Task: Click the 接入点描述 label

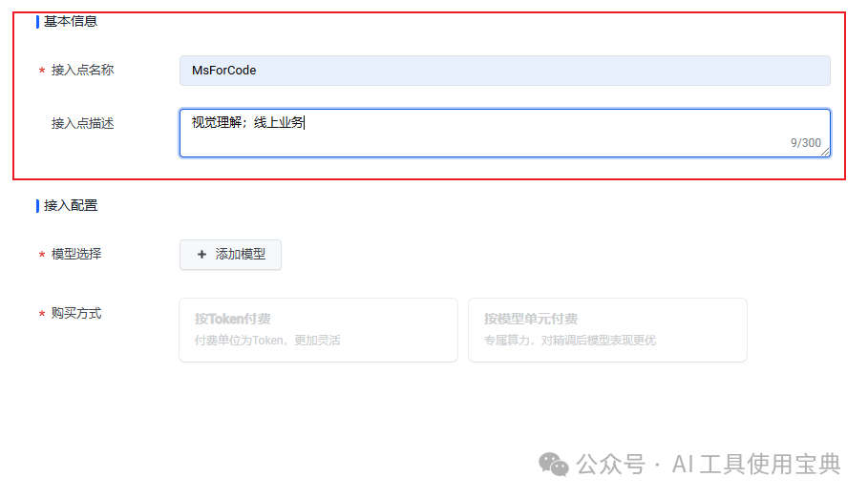Action: point(82,123)
